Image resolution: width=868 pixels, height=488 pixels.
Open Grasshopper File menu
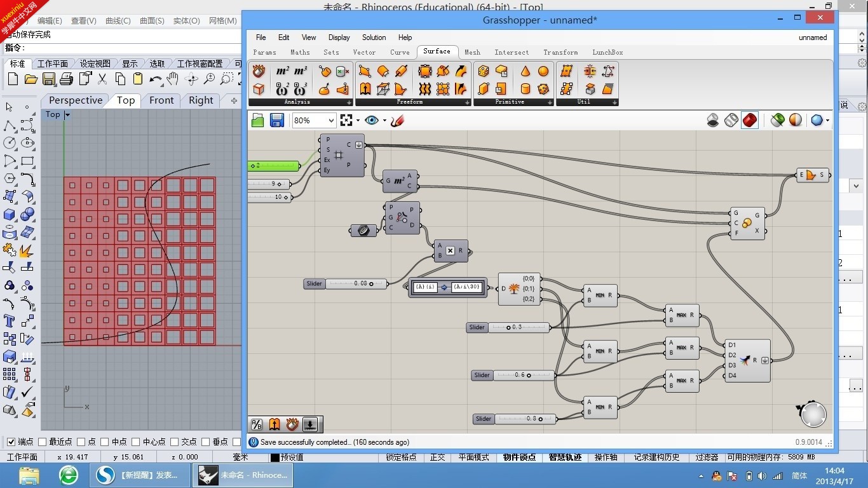(261, 37)
